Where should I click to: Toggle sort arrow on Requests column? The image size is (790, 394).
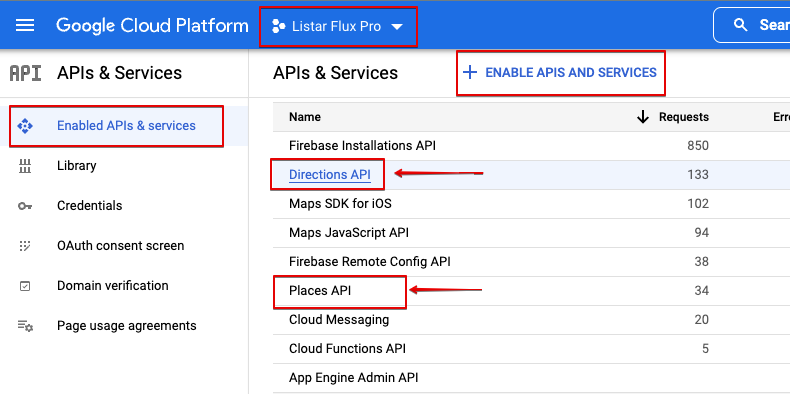pyautogui.click(x=642, y=117)
